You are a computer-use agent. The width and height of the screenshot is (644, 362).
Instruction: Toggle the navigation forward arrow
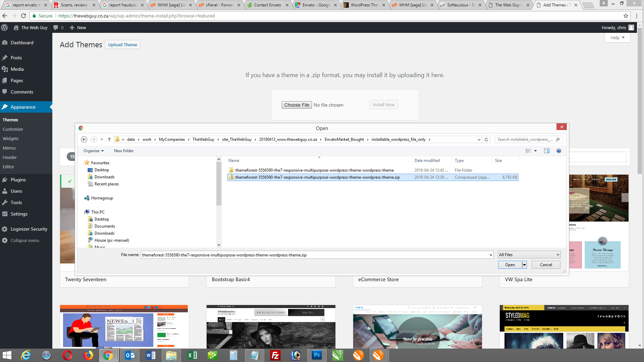pos(93,139)
